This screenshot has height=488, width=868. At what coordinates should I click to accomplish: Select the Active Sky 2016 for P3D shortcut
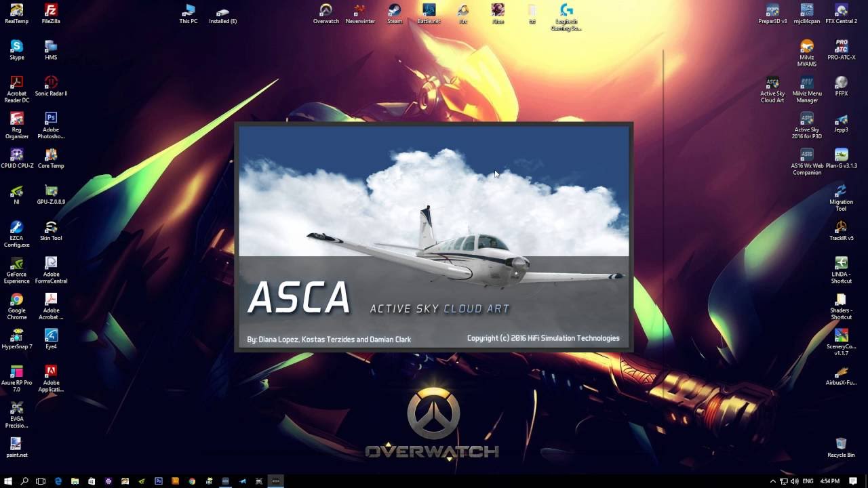(807, 126)
